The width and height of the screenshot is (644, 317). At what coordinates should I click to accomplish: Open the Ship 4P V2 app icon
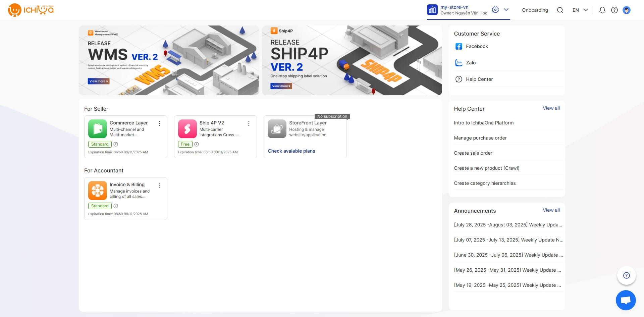[187, 129]
